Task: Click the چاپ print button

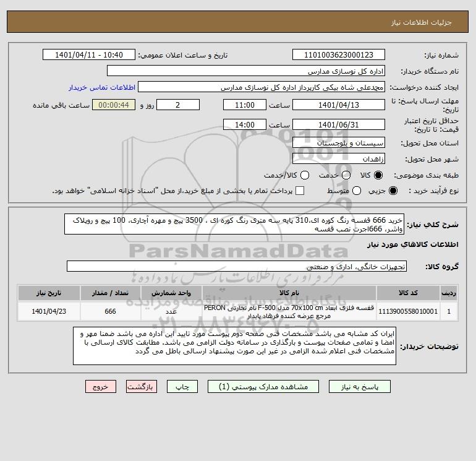Action: [182, 387]
